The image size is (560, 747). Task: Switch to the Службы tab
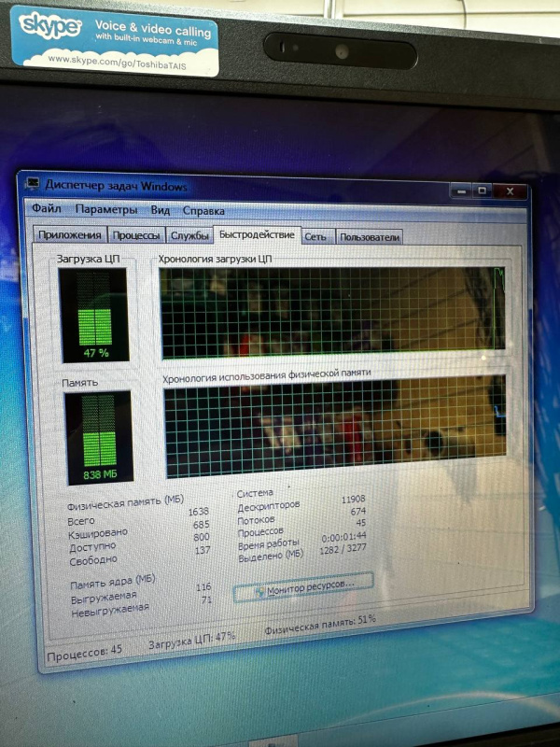(x=189, y=236)
